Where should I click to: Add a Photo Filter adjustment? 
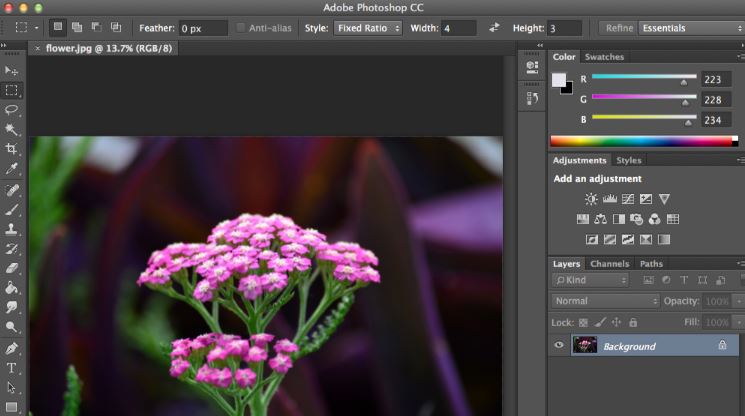pyautogui.click(x=637, y=219)
